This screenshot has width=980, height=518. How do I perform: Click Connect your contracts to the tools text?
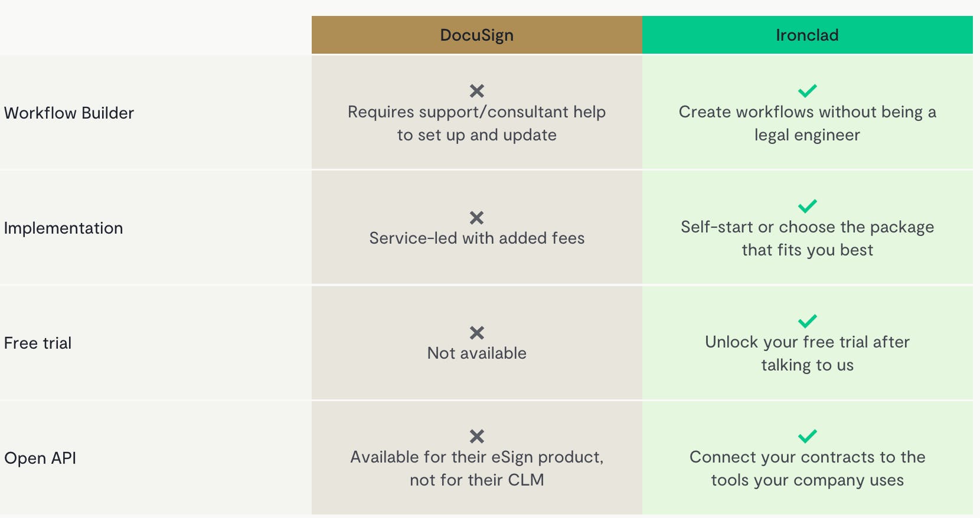807,468
